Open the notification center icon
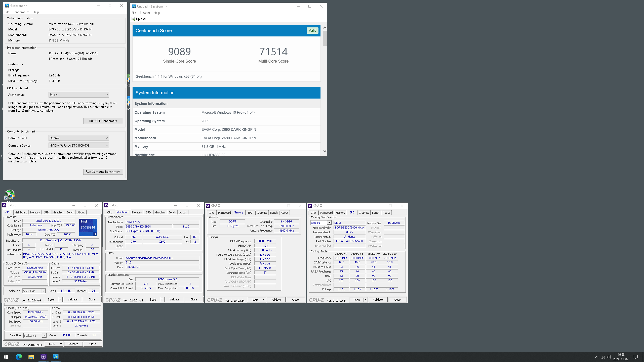This screenshot has width=644, height=362. [x=636, y=357]
